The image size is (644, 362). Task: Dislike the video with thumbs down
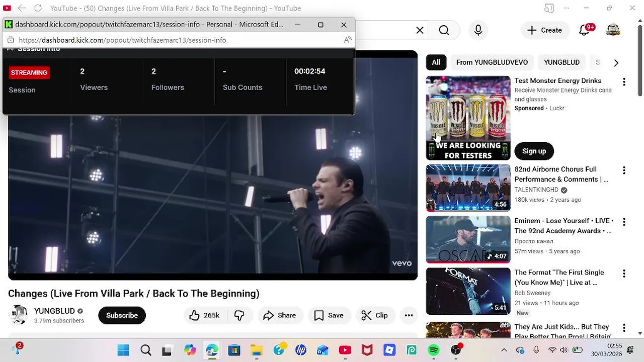coord(239,315)
